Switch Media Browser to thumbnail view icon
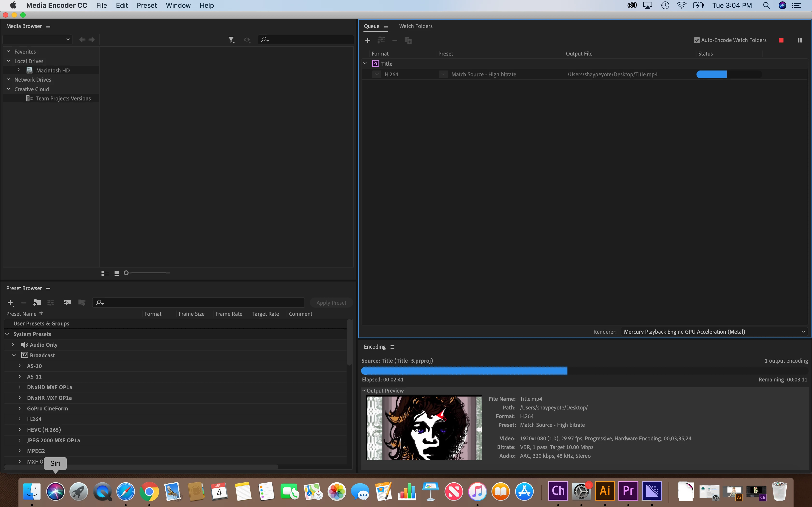Image resolution: width=812 pixels, height=507 pixels. pyautogui.click(x=117, y=273)
